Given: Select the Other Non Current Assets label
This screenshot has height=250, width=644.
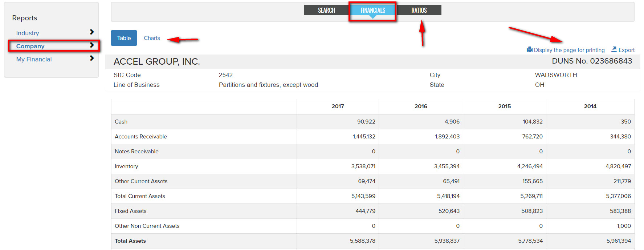Looking at the screenshot, I should click(x=147, y=226).
